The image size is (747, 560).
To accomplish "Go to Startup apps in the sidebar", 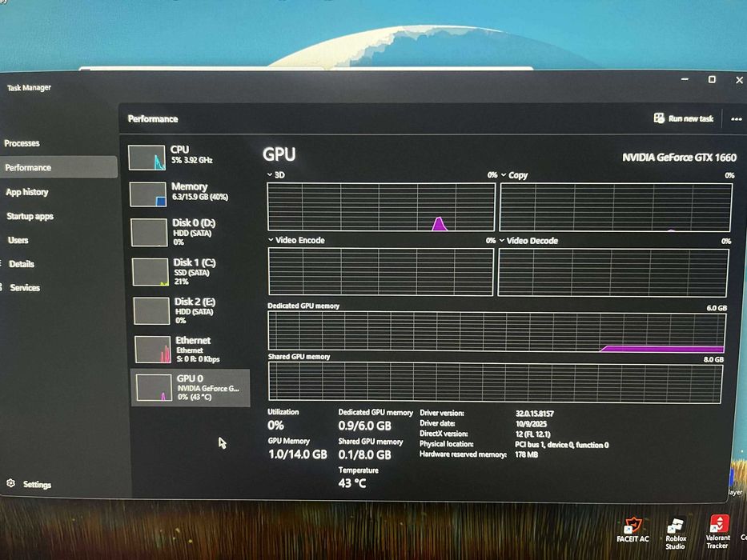I will [x=30, y=216].
